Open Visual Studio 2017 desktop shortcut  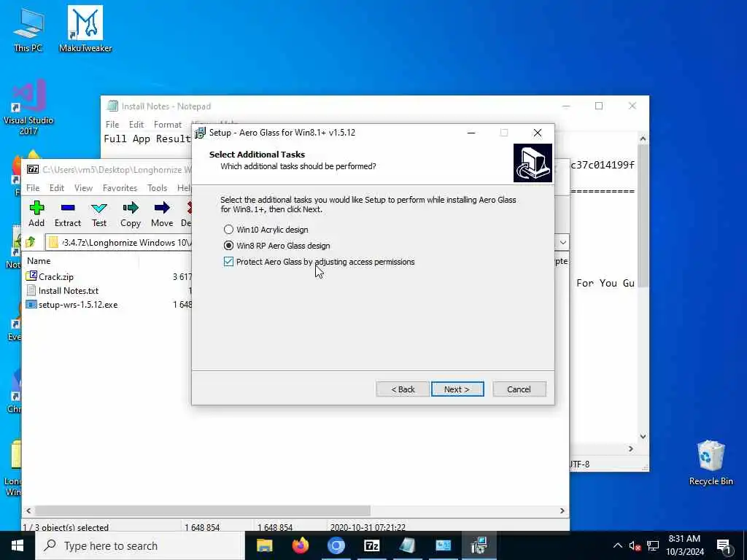point(28,107)
